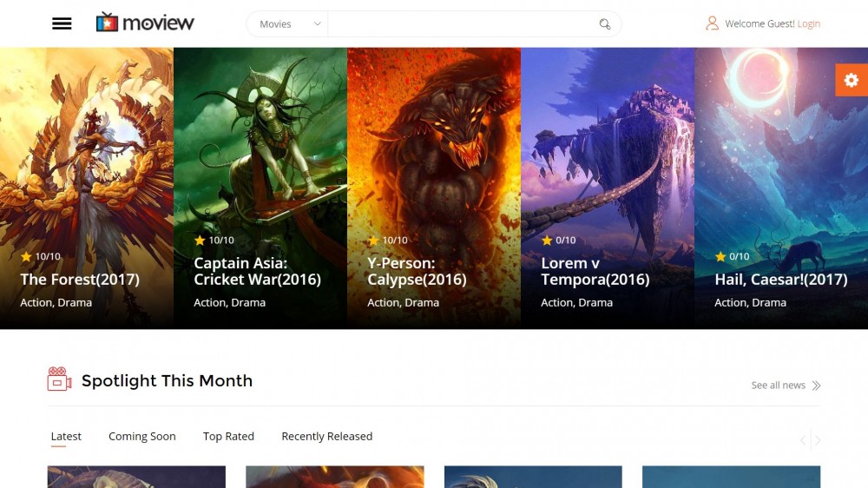Open the orange settings gear panel
This screenshot has height=488, width=868.
pos(852,80)
